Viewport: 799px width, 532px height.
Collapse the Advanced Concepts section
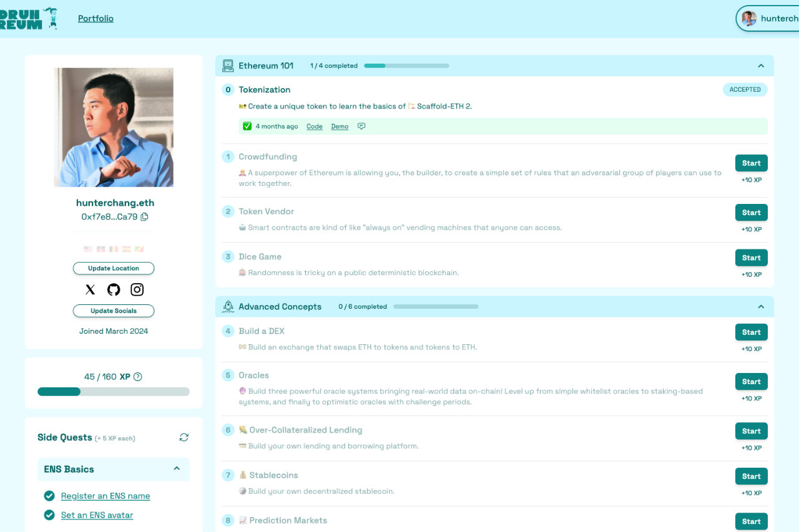point(761,307)
